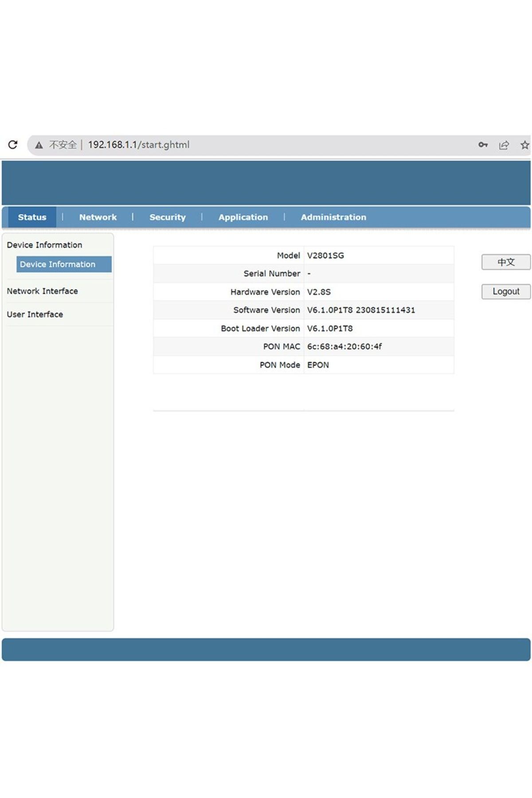Click the Software Version label
Screen dimensions: 532x798
point(266,310)
